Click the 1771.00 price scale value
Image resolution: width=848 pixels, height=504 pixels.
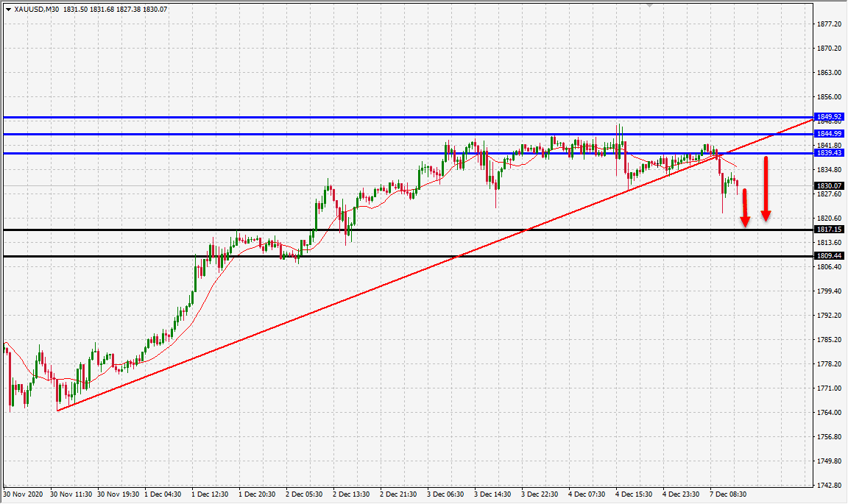point(829,388)
